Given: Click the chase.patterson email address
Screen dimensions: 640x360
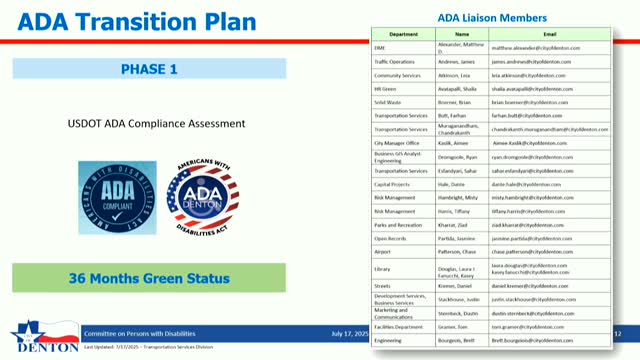Looking at the screenshot, I should click(532, 252).
